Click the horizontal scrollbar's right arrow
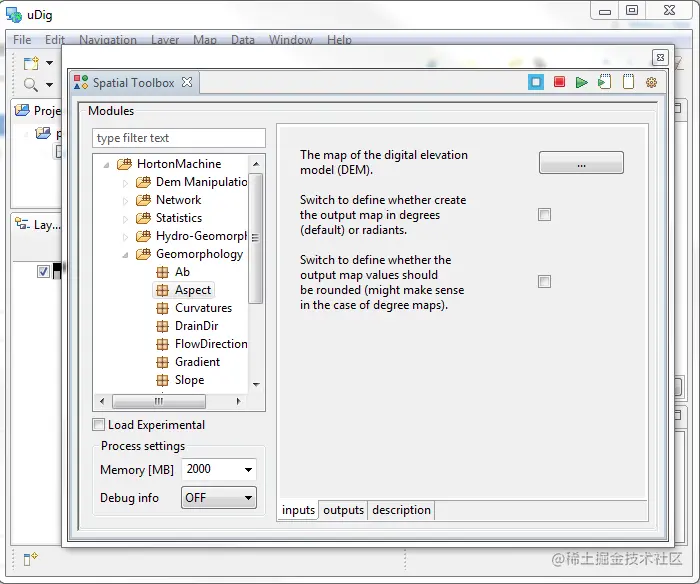700x584 pixels. tap(238, 401)
